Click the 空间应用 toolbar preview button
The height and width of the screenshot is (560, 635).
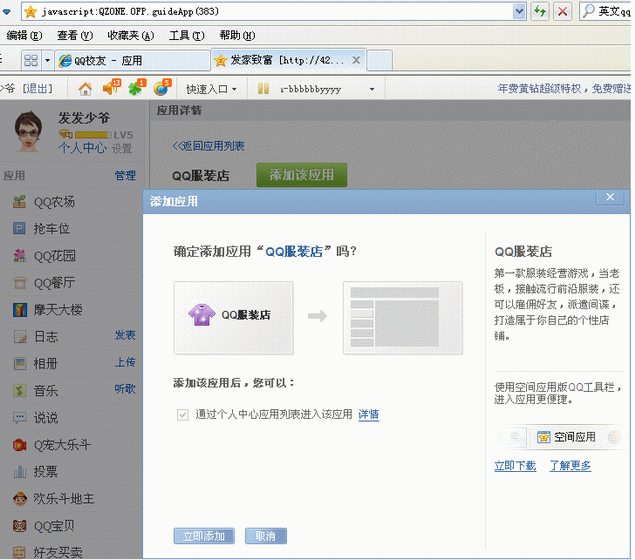[567, 437]
